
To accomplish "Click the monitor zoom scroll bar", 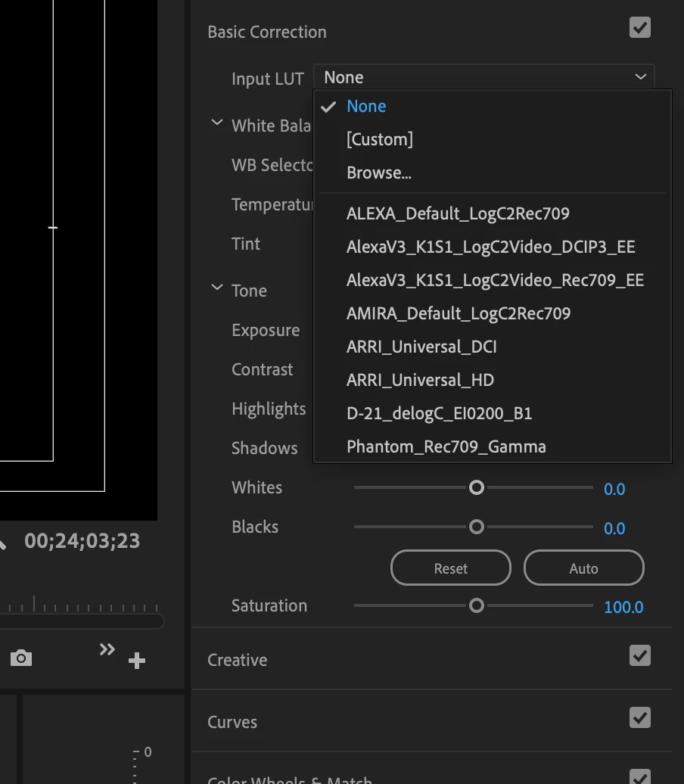I will coord(82,621).
